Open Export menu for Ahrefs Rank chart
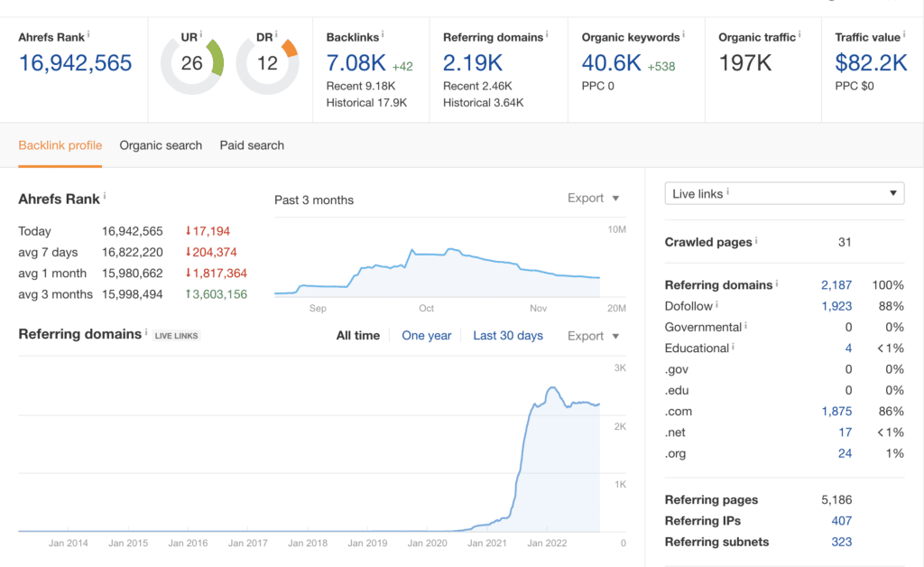 click(593, 198)
